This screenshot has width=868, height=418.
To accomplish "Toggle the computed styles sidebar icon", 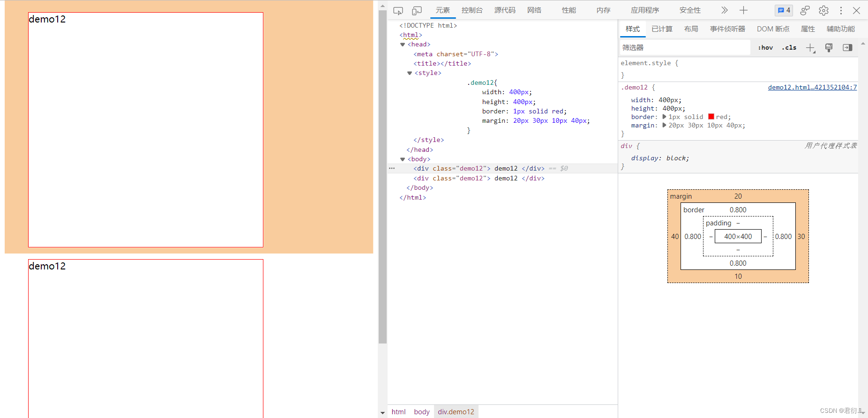I will [847, 48].
